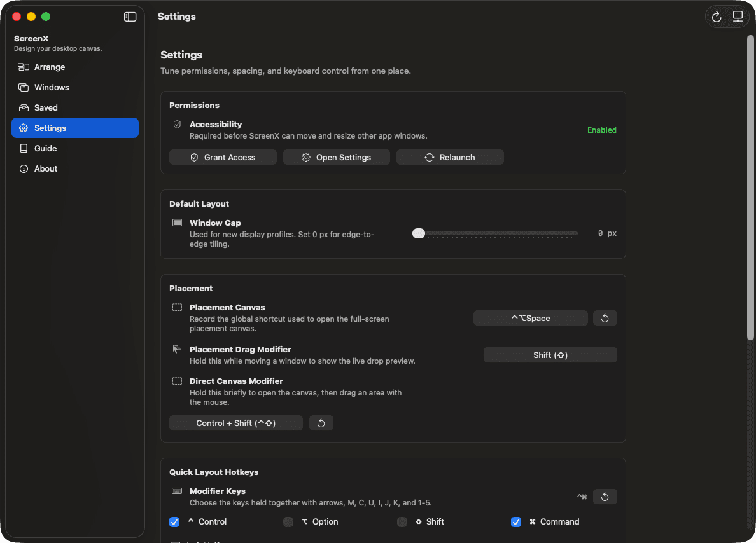The image size is (756, 543).
Task: Click the Guide book icon
Action: (x=24, y=148)
